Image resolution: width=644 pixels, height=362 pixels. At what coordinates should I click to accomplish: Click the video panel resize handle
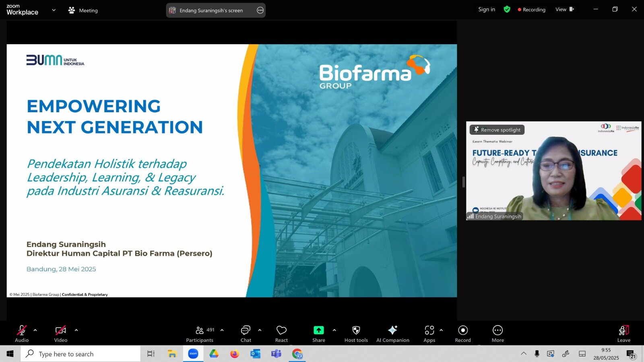pyautogui.click(x=463, y=182)
